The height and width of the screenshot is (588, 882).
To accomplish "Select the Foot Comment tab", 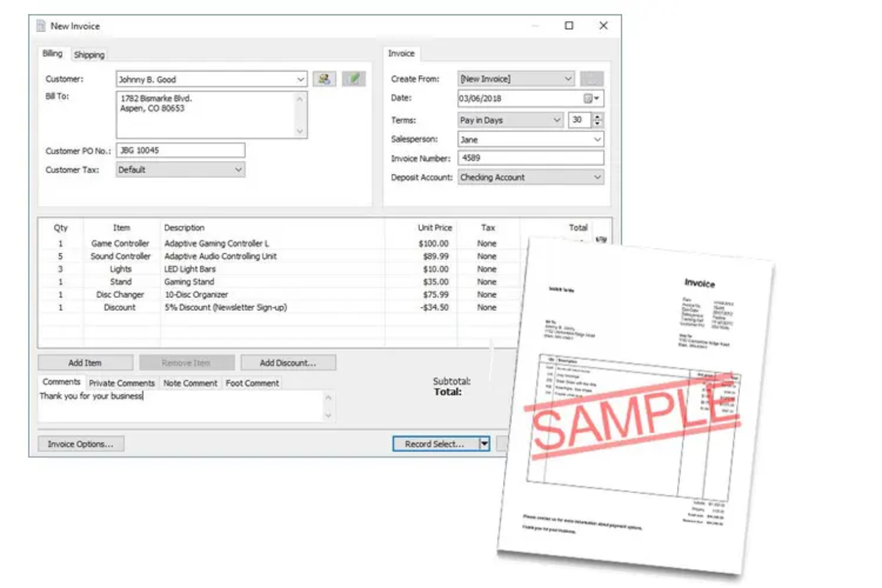I will pos(252,382).
